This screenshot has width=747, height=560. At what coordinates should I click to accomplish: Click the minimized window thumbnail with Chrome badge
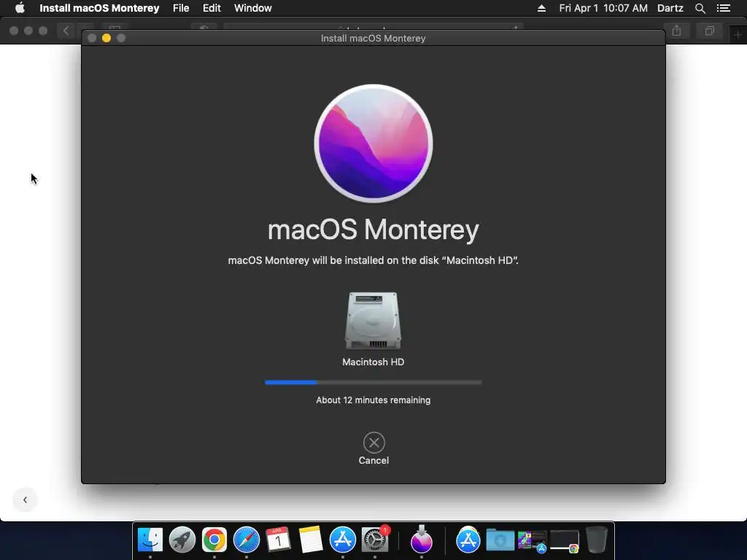pos(565,542)
